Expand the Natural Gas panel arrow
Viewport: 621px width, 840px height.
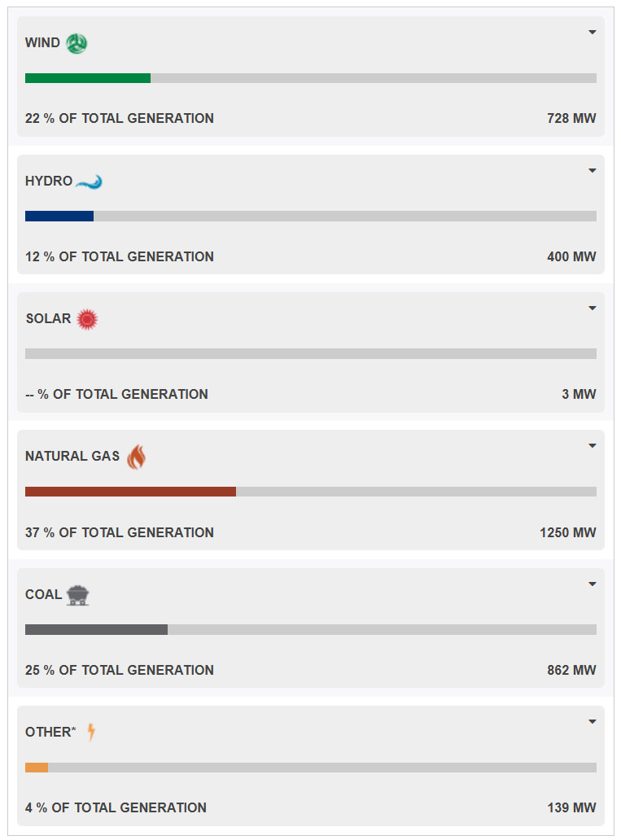click(592, 446)
